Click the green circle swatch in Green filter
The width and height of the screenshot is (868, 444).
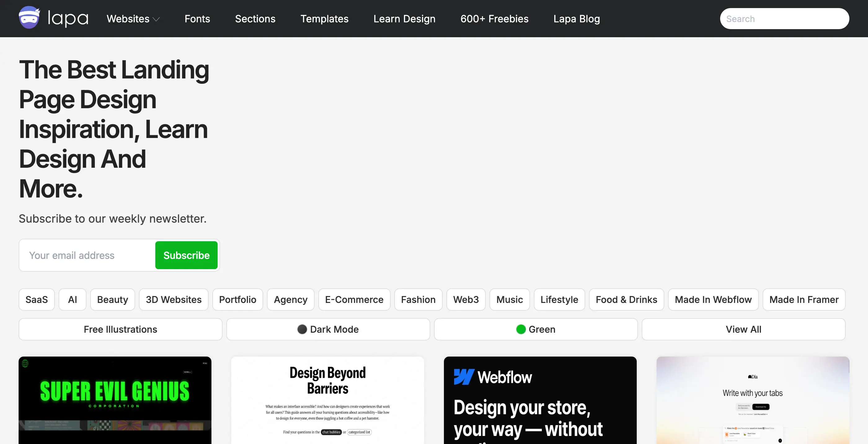coord(520,329)
